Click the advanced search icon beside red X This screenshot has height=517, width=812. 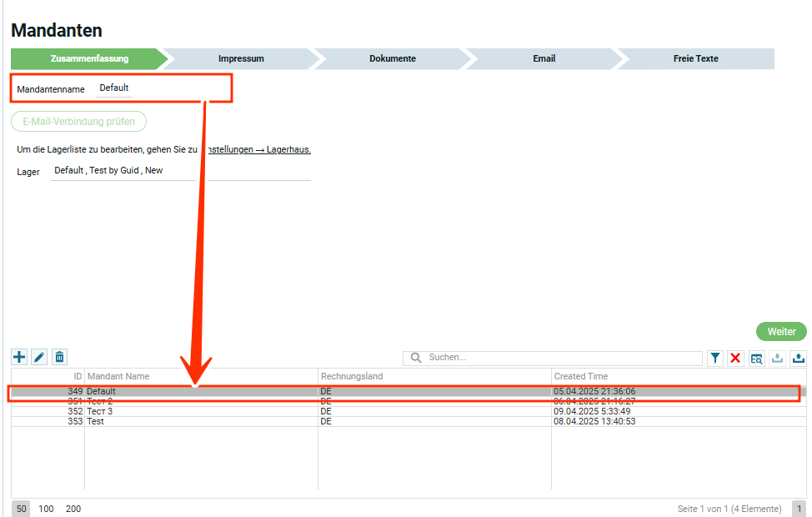coord(756,359)
